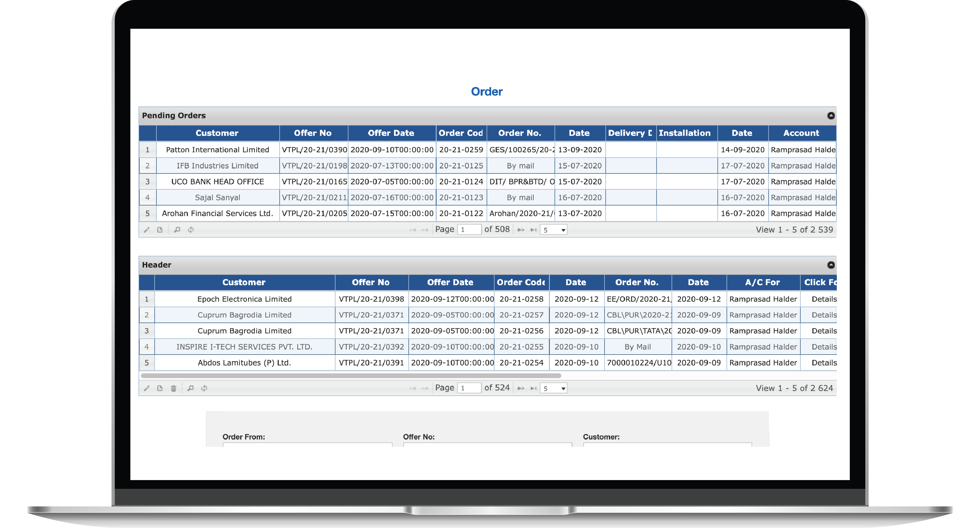Collapse the Header grid panel
Screen dimensions: 980x528
click(831, 265)
